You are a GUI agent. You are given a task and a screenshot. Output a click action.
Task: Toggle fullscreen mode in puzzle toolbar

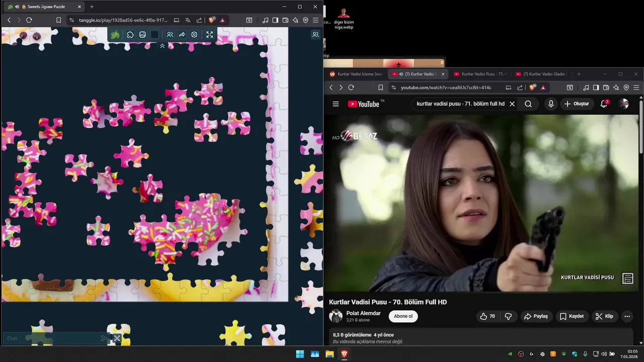coord(210,35)
